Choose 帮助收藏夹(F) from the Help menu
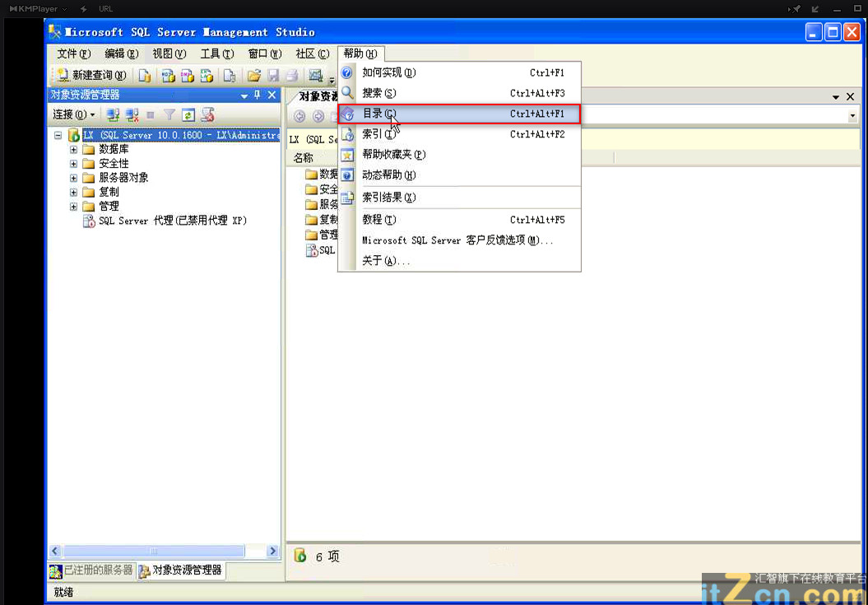The width and height of the screenshot is (868, 605). 459,155
